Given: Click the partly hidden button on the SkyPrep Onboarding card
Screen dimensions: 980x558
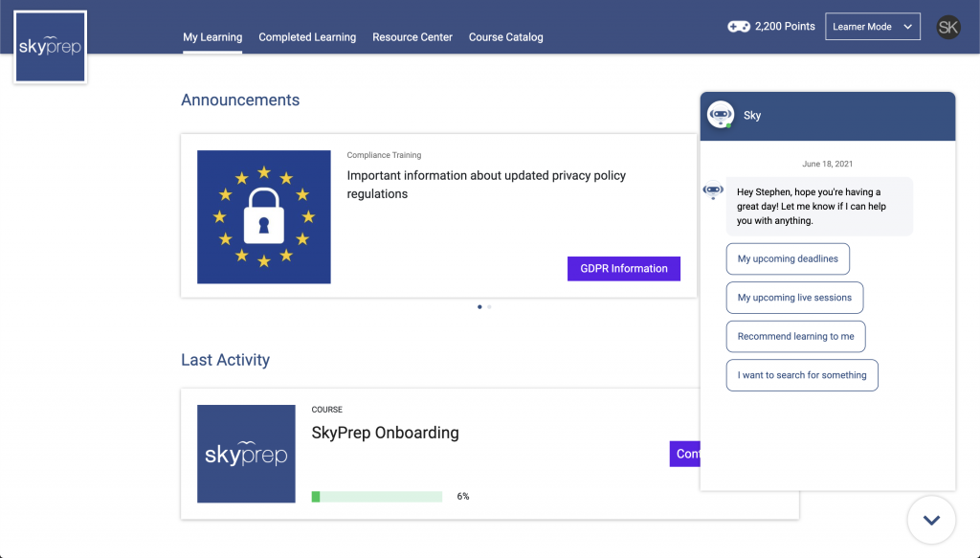Looking at the screenshot, I should click(685, 454).
